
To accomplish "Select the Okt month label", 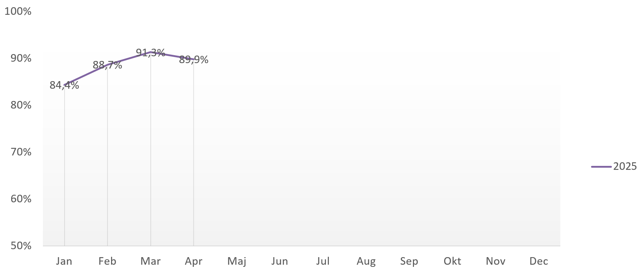I will 453,261.
